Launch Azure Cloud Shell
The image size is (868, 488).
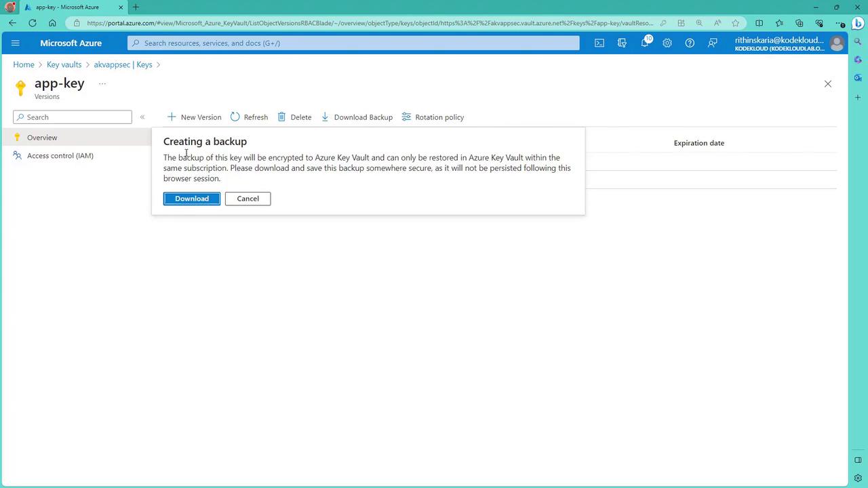pos(599,43)
